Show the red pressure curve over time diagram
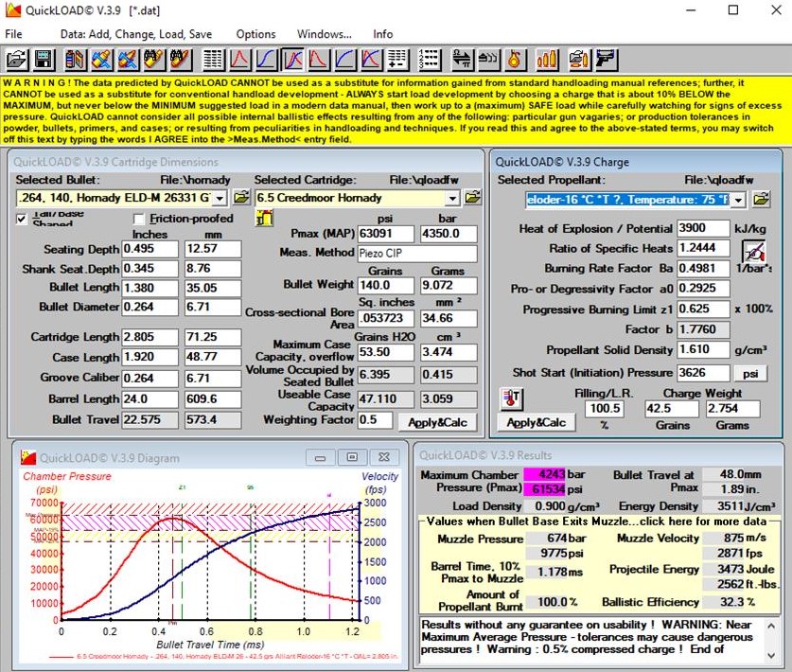Screen dimensions: 792x672 [x=240, y=60]
